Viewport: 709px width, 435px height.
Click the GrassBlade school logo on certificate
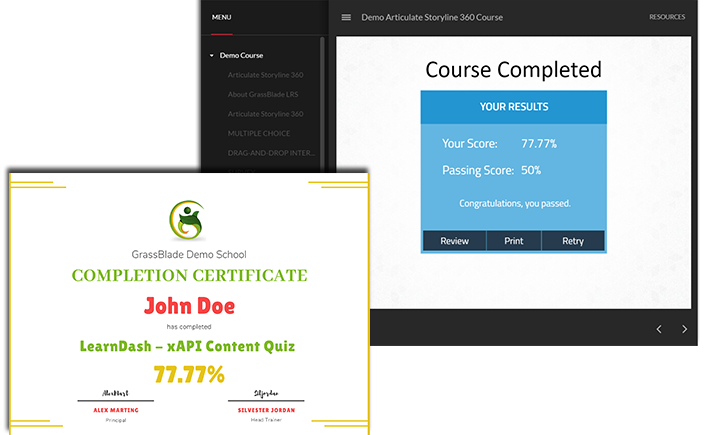tap(187, 220)
